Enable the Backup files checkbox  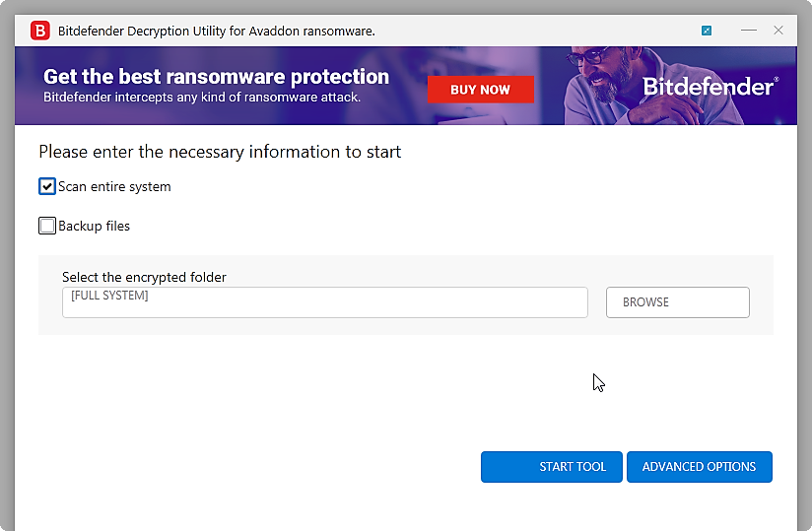point(47,226)
